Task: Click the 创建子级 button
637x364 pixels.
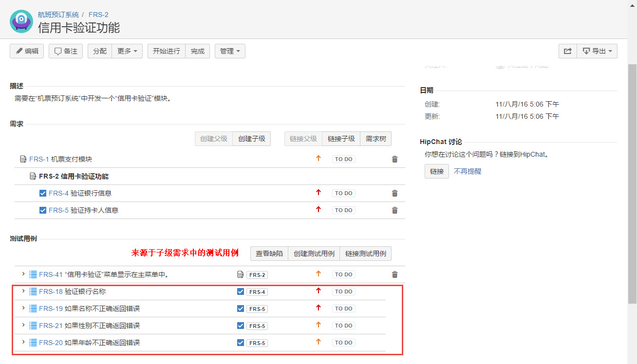Action: [252, 139]
